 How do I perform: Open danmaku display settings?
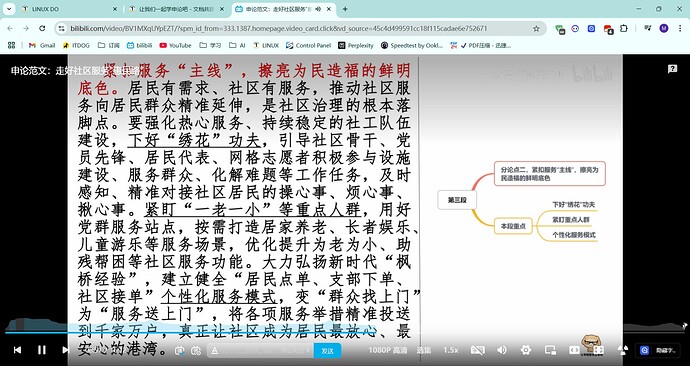point(196,351)
